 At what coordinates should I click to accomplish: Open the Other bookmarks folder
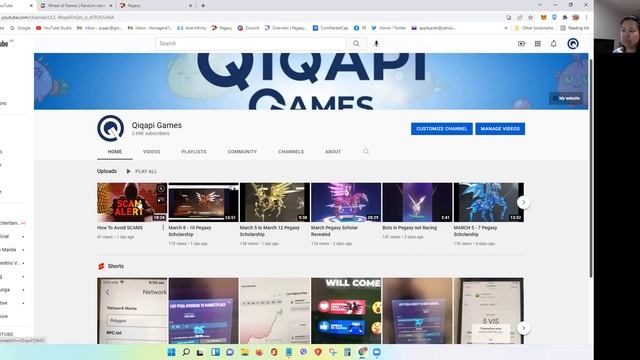click(x=534, y=28)
